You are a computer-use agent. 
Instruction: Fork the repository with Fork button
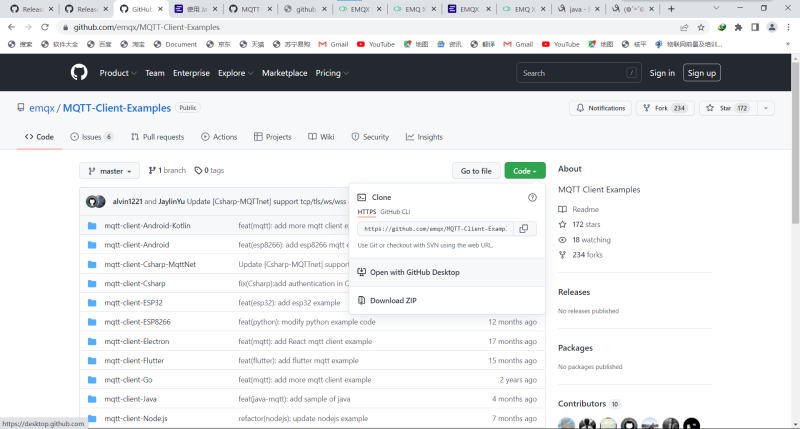point(665,108)
